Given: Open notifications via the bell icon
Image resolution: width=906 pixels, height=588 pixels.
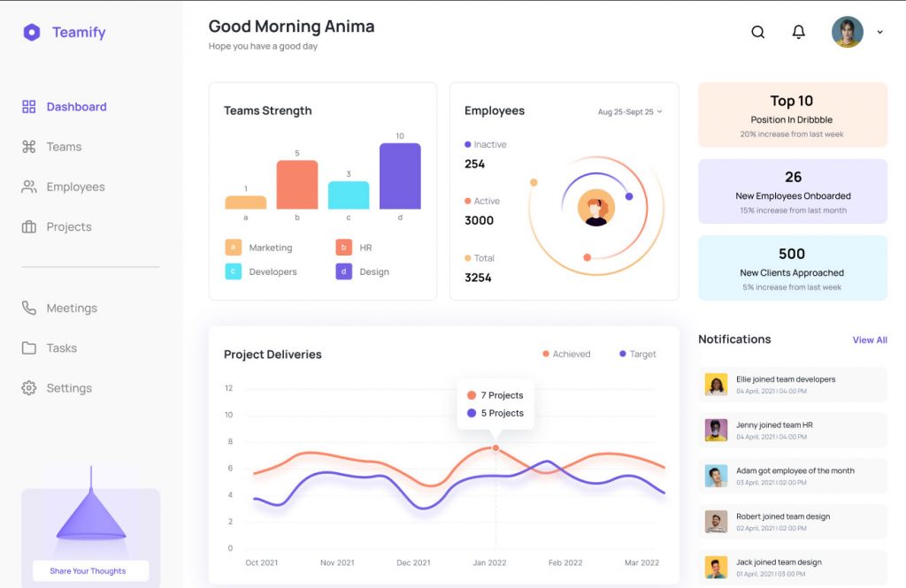Looking at the screenshot, I should tap(798, 32).
